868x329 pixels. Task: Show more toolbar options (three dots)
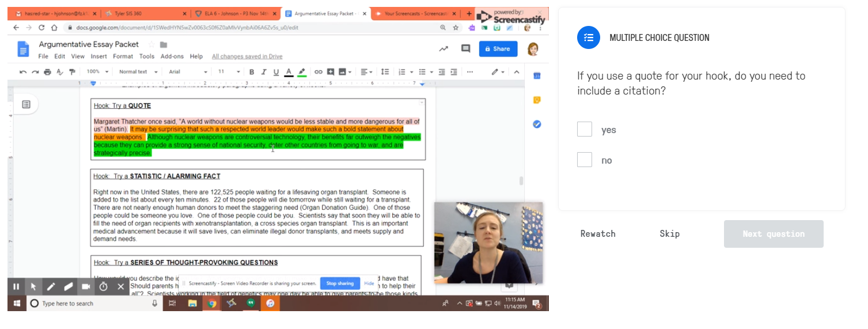click(x=470, y=72)
